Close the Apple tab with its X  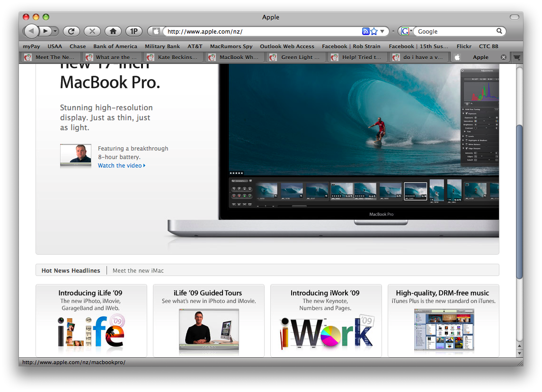[x=504, y=57]
